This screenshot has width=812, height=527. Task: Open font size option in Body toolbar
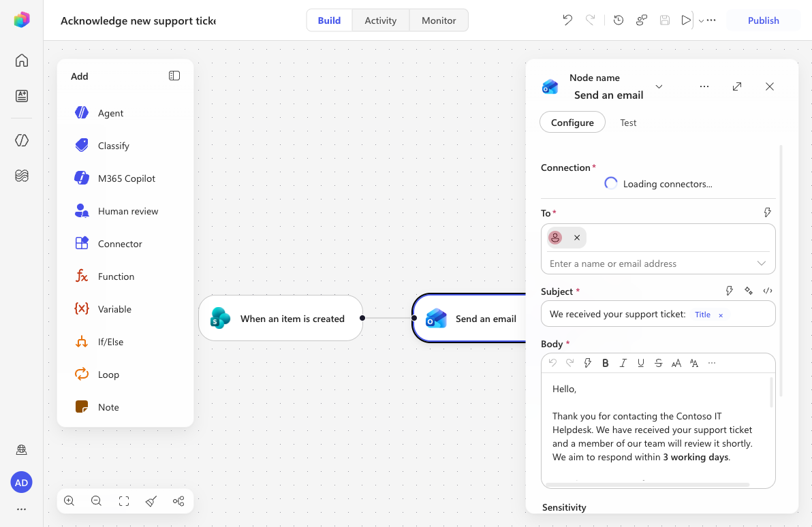(x=676, y=363)
